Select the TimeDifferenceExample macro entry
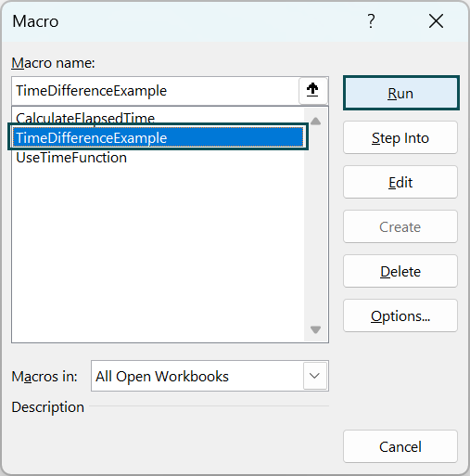This screenshot has width=470, height=476. (158, 137)
